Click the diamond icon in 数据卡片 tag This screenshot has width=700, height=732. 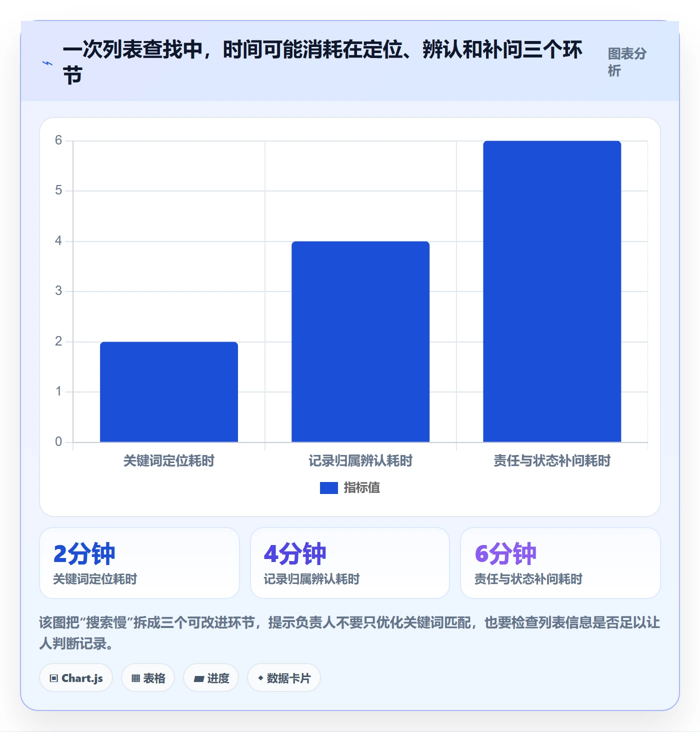[x=260, y=678]
